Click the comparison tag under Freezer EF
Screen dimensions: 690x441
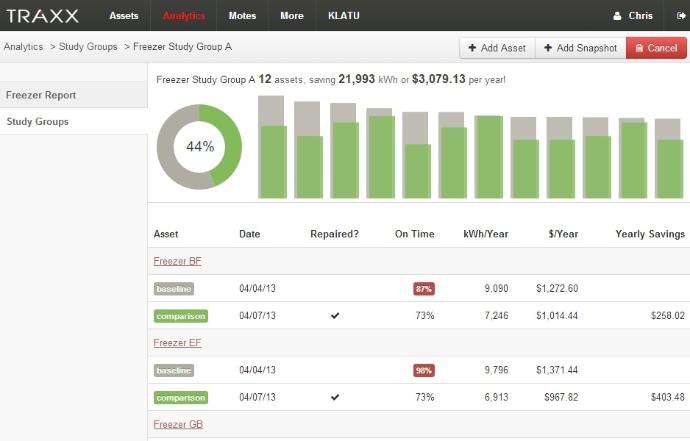click(x=180, y=397)
